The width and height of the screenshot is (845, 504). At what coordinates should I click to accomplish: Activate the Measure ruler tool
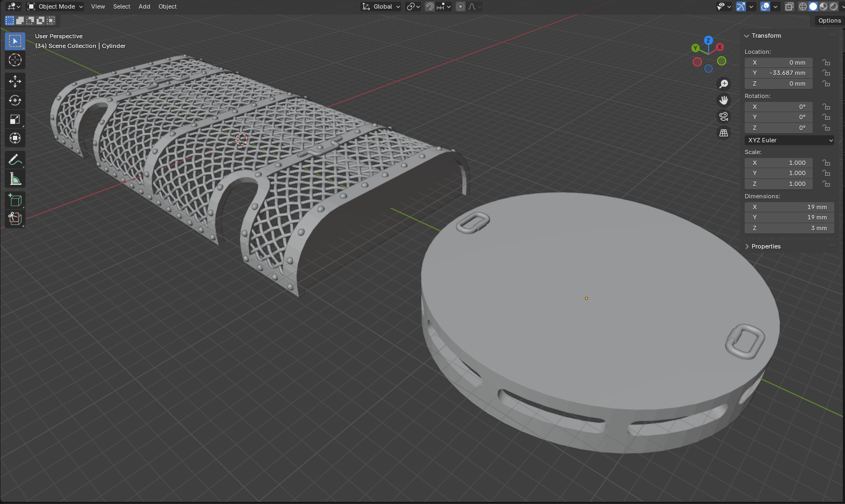[15, 179]
